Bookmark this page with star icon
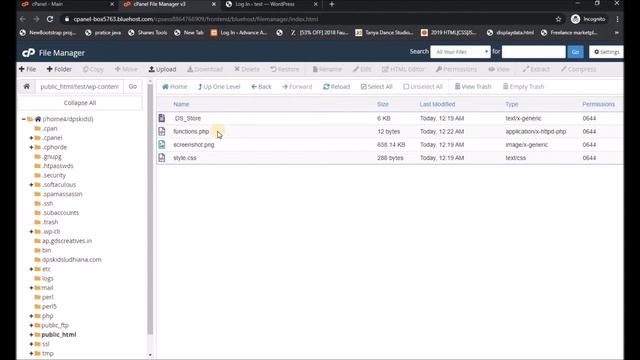Screen dimensions: 640x360 point(558,19)
